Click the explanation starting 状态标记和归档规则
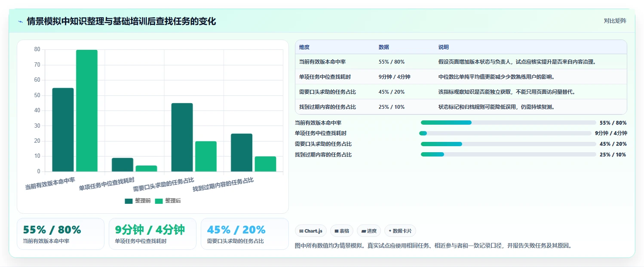 pyautogui.click(x=497, y=107)
